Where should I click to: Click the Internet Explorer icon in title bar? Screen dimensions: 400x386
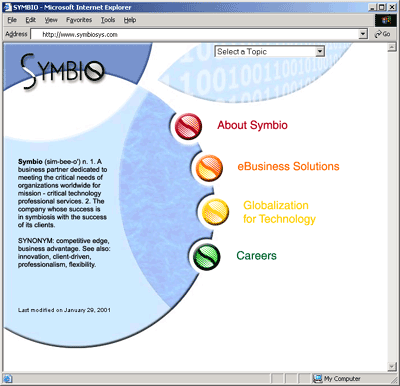tap(8, 7)
